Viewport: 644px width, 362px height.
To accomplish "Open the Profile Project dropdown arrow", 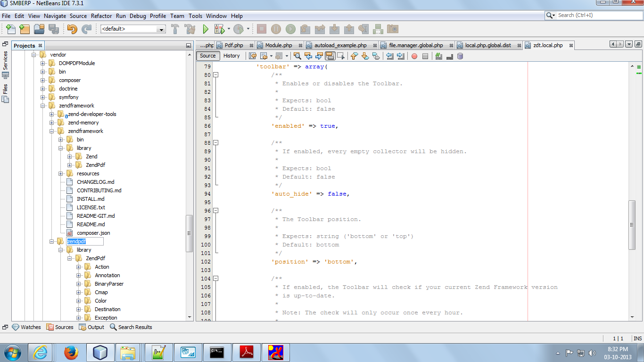I will pyautogui.click(x=248, y=29).
